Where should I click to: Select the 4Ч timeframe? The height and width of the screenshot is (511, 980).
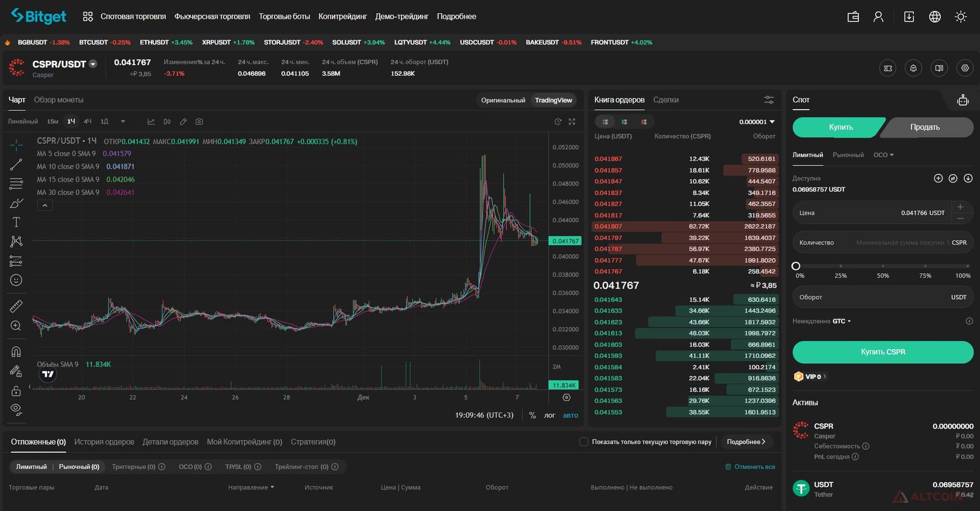click(88, 121)
